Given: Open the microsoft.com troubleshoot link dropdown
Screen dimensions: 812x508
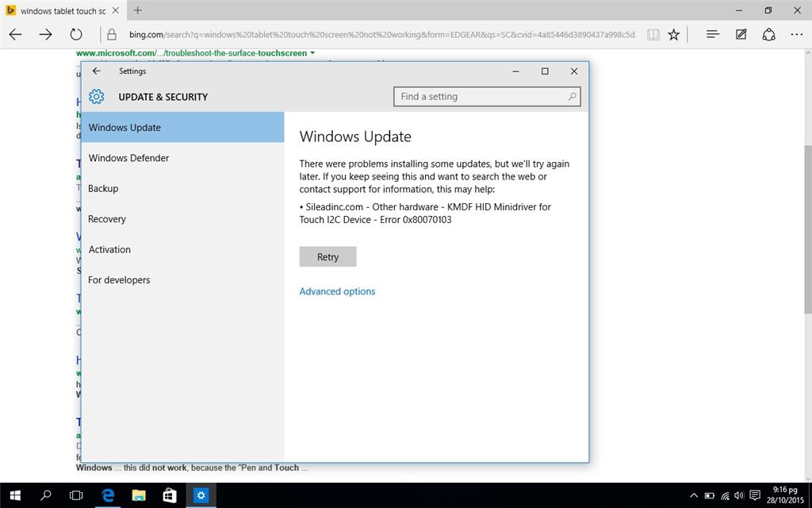Looking at the screenshot, I should click(x=312, y=53).
